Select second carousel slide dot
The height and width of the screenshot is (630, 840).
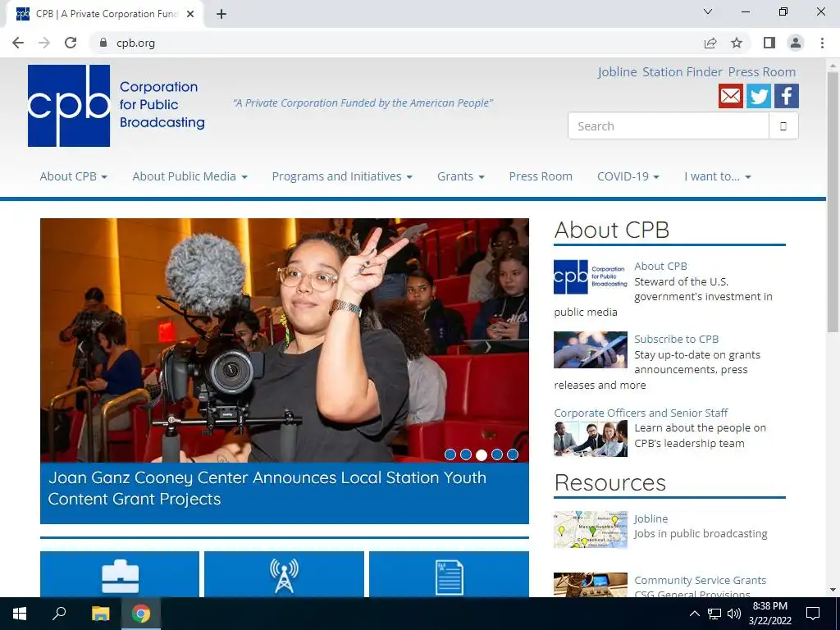466,454
